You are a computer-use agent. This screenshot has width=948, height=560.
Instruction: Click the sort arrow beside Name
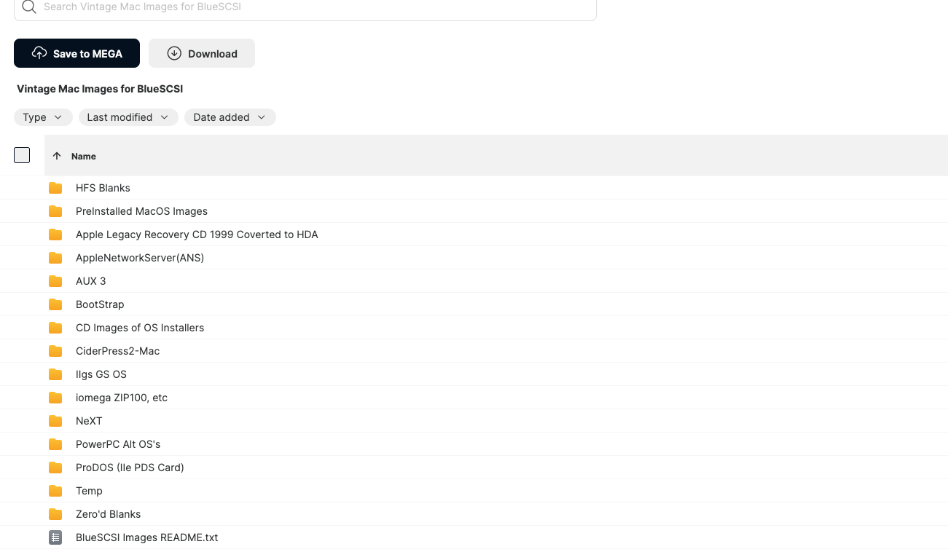57,156
